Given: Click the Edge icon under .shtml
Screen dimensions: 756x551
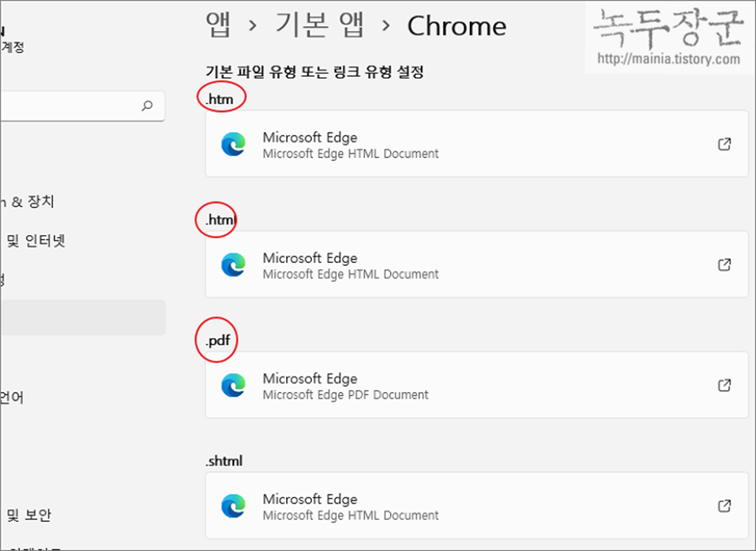Looking at the screenshot, I should [x=233, y=506].
